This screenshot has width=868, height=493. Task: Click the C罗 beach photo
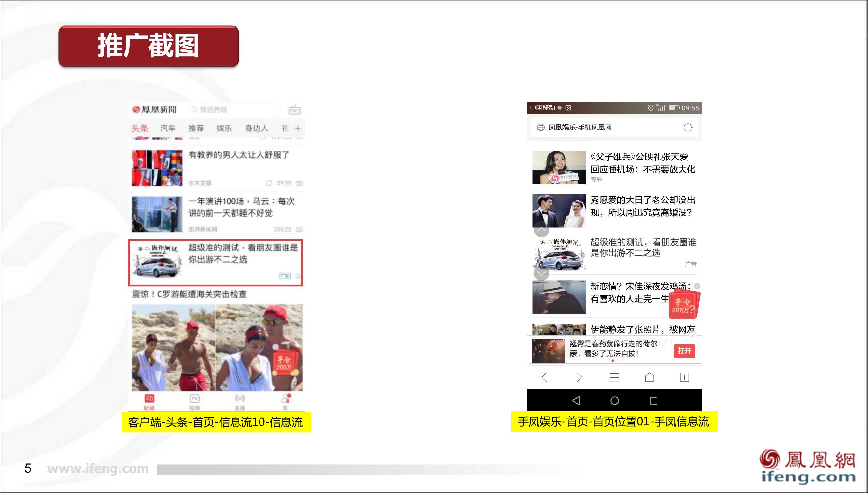(x=217, y=348)
